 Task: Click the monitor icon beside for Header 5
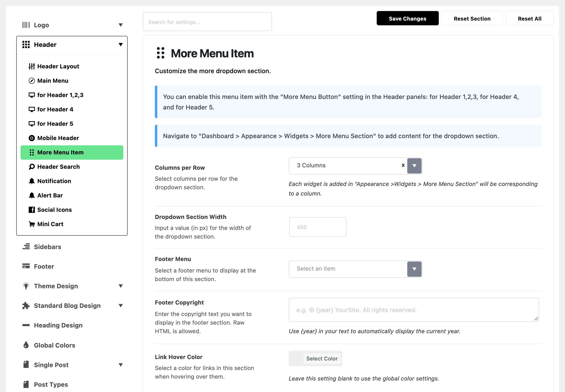point(32,124)
